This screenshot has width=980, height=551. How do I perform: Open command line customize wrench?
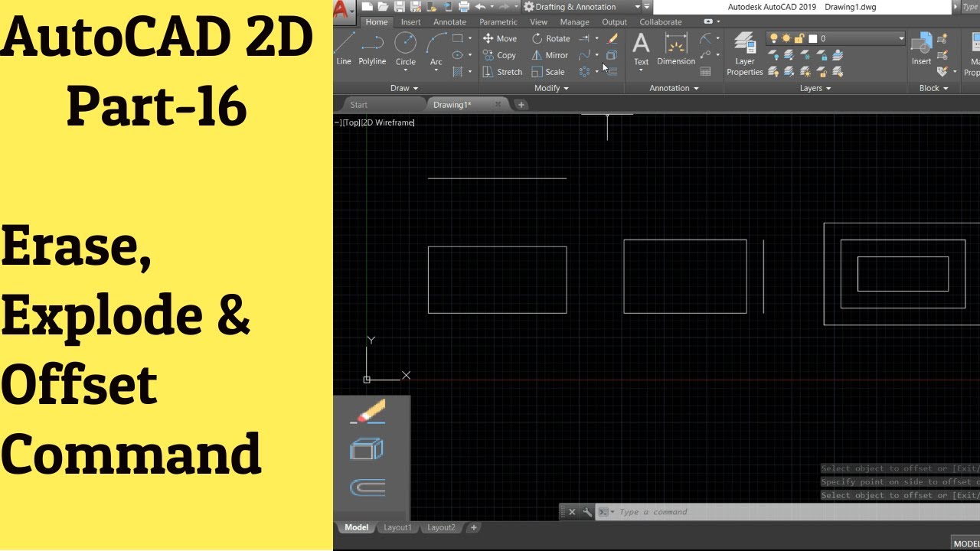point(587,512)
